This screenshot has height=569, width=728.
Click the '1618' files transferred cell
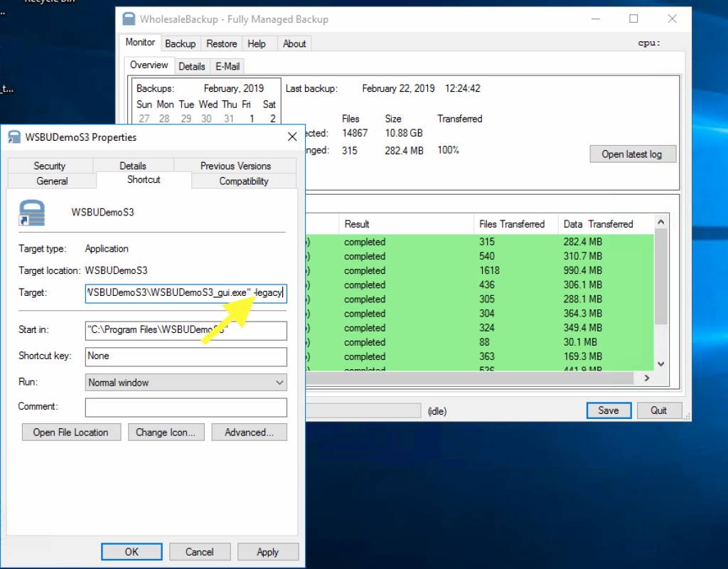[x=489, y=271]
